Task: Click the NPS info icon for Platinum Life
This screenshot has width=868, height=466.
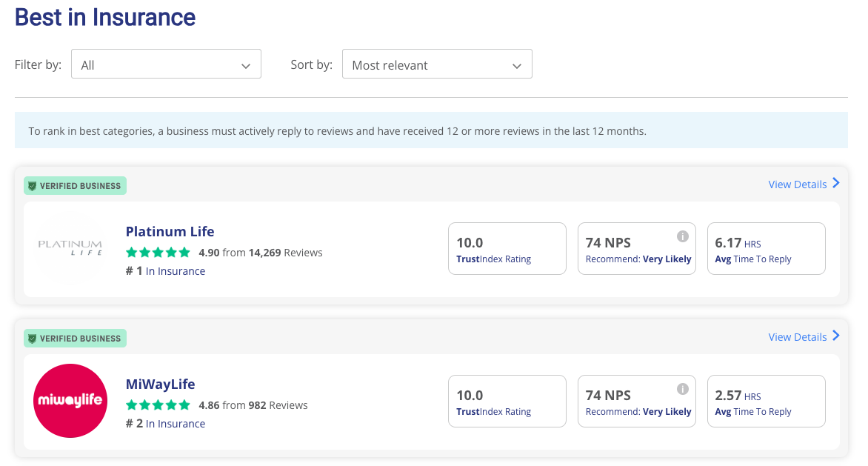Action: pyautogui.click(x=683, y=236)
